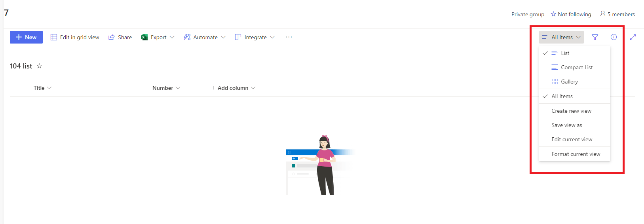644x224 pixels.
Task: Click the grid icon beside Edit in grid view
Action: [x=54, y=37]
